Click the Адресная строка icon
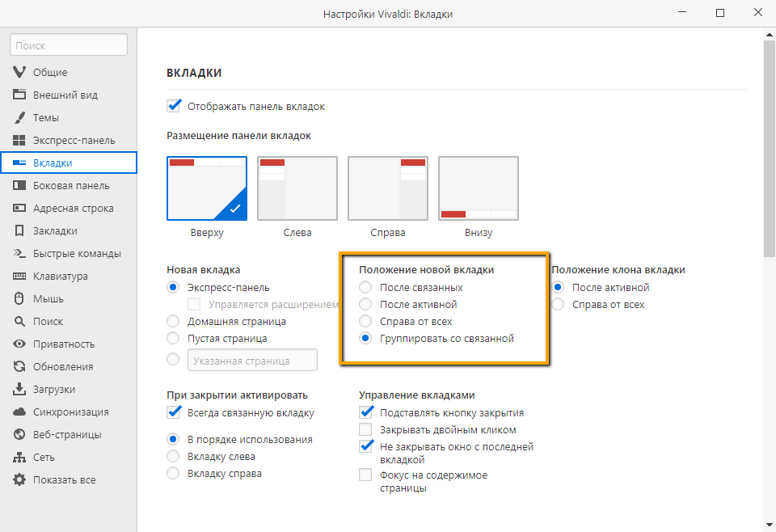This screenshot has width=776, height=532. click(x=19, y=208)
